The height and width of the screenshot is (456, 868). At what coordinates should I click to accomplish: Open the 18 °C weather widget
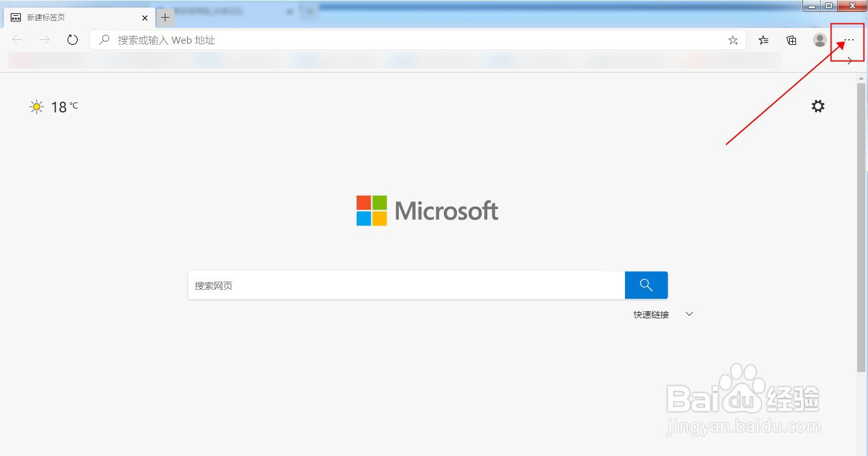click(54, 107)
